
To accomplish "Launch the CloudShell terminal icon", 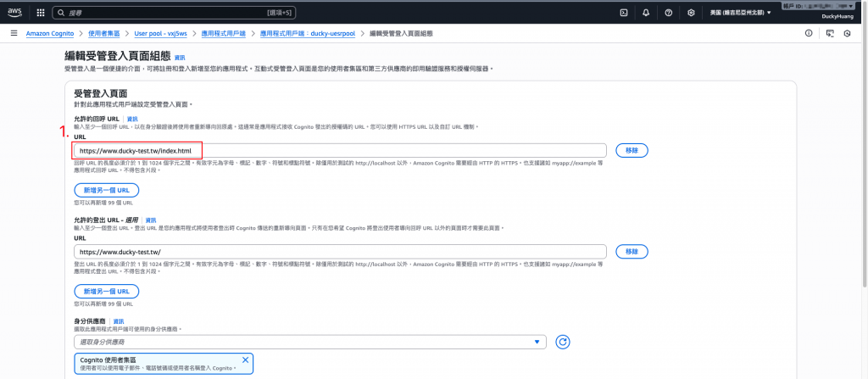I will 624,13.
